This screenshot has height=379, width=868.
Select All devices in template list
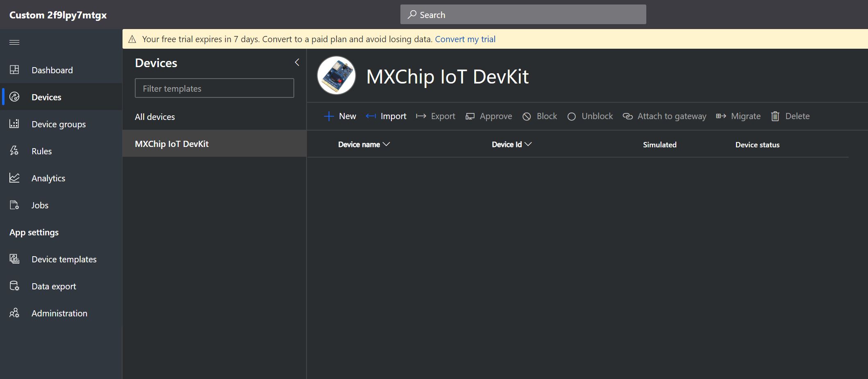(155, 117)
